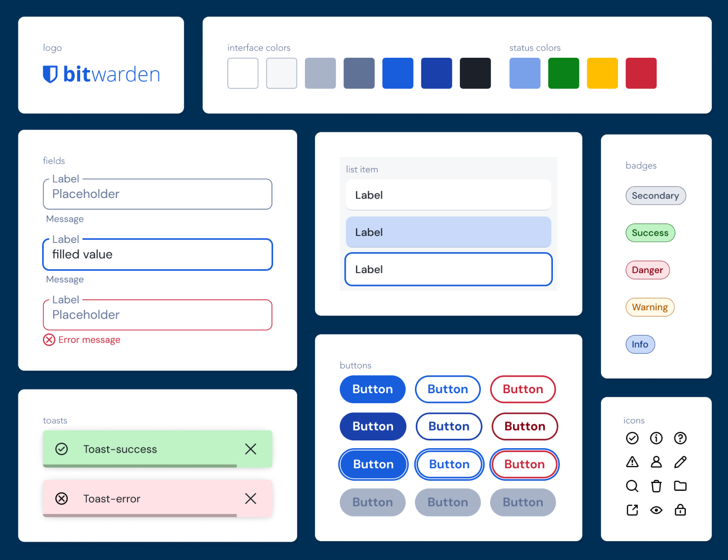This screenshot has width=728, height=560.
Task: Click the pencil edit icon
Action: tap(680, 462)
